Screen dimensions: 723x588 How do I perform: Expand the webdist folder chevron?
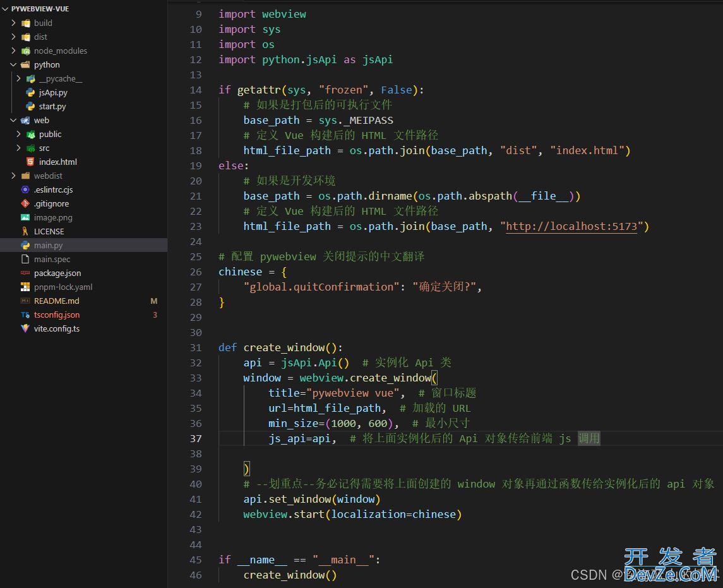[x=13, y=176]
